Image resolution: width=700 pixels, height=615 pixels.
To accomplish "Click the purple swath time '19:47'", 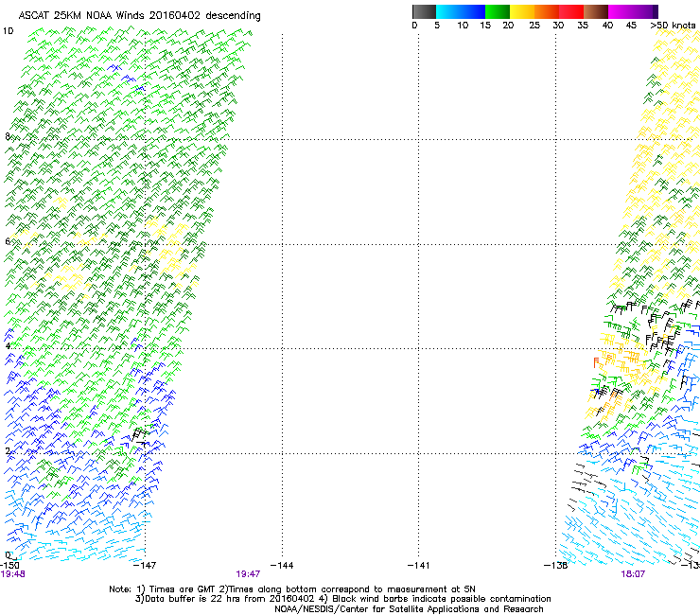I will 248,574.
